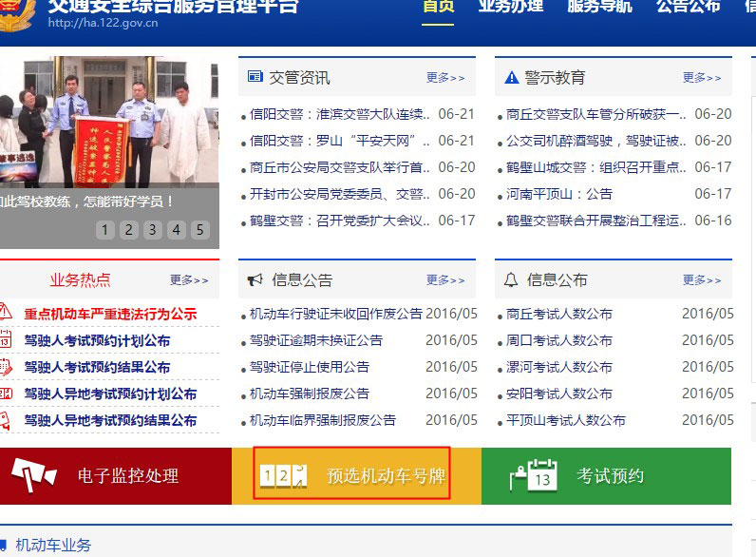756x557 pixels.
Task: Open news 信阳交警：罗山"平安天网"
Action: click(339, 141)
